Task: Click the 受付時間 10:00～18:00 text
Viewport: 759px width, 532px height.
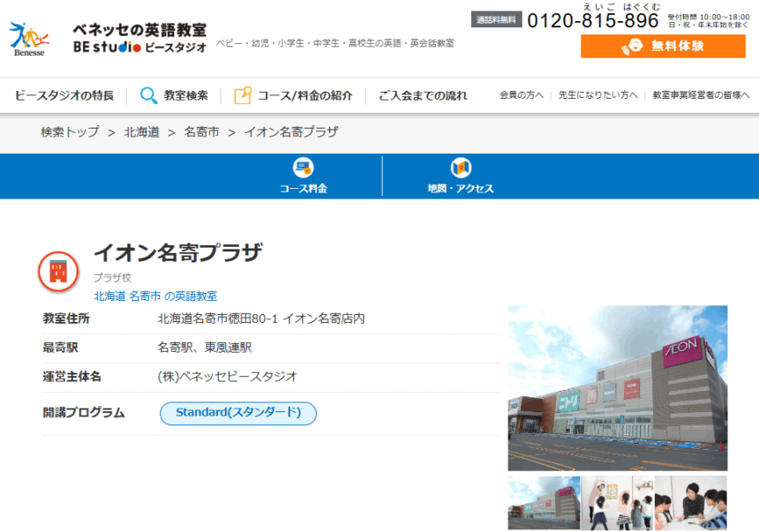Action: (709, 17)
